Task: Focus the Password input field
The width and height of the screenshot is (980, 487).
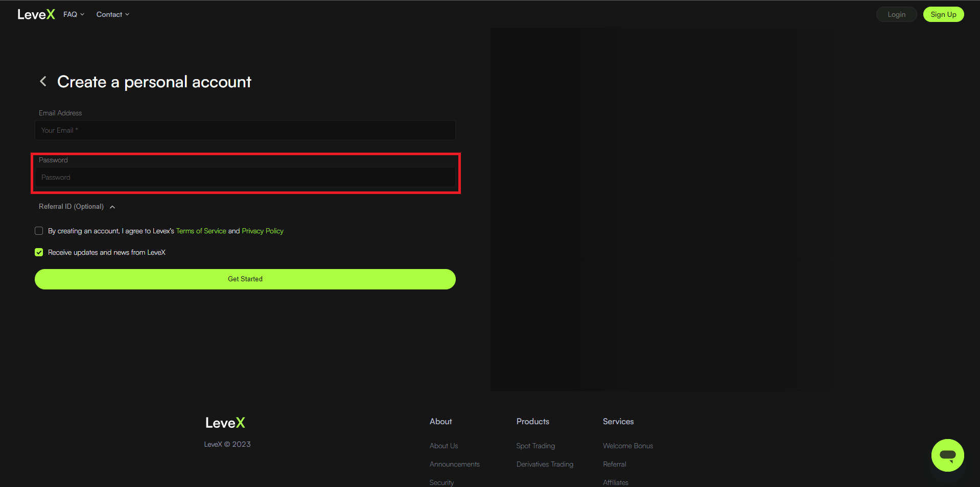Action: point(245,177)
